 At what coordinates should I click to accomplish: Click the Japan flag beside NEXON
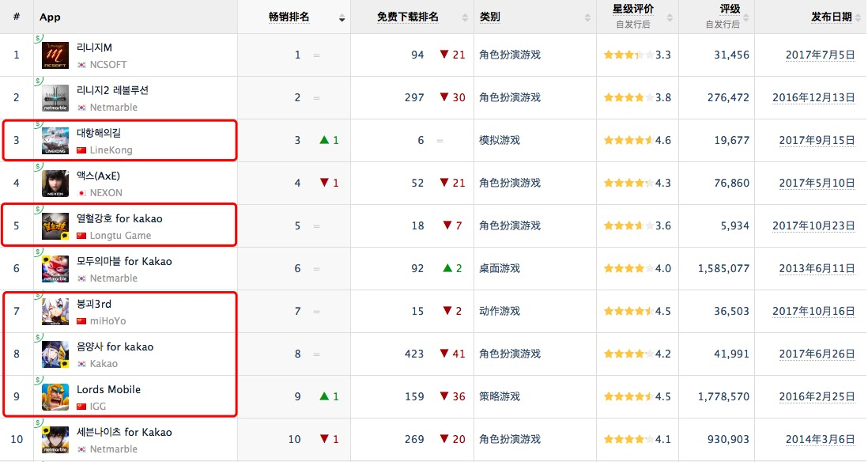pos(82,193)
